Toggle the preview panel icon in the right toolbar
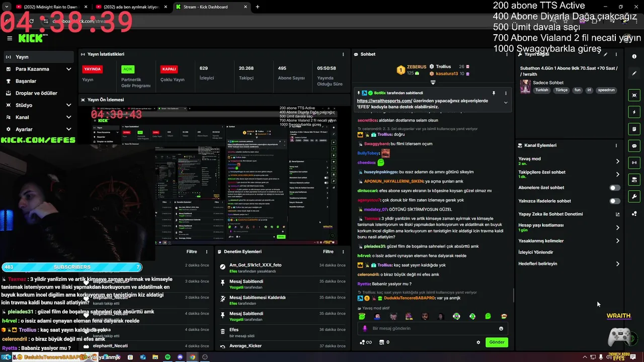 (x=634, y=95)
